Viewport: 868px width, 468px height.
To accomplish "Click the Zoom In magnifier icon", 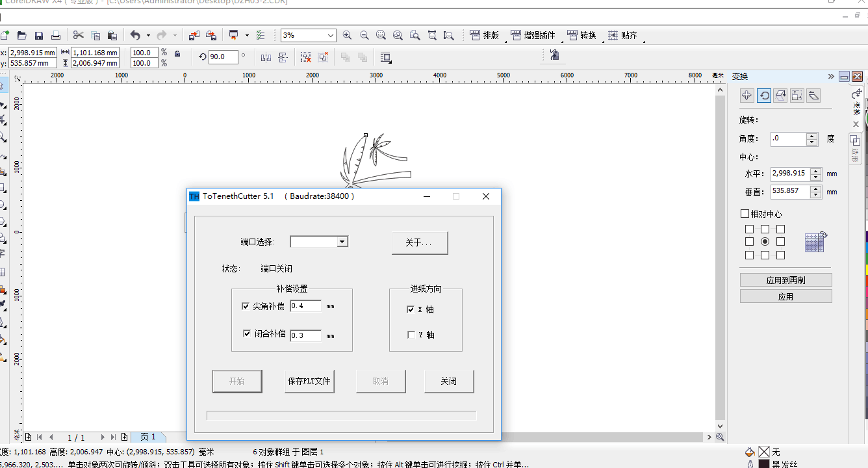I will (348, 35).
